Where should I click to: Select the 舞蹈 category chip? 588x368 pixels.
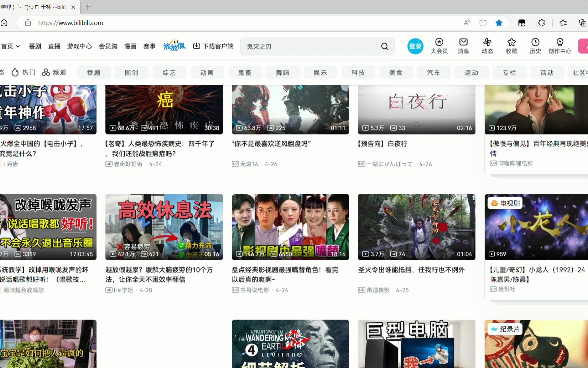(282, 72)
